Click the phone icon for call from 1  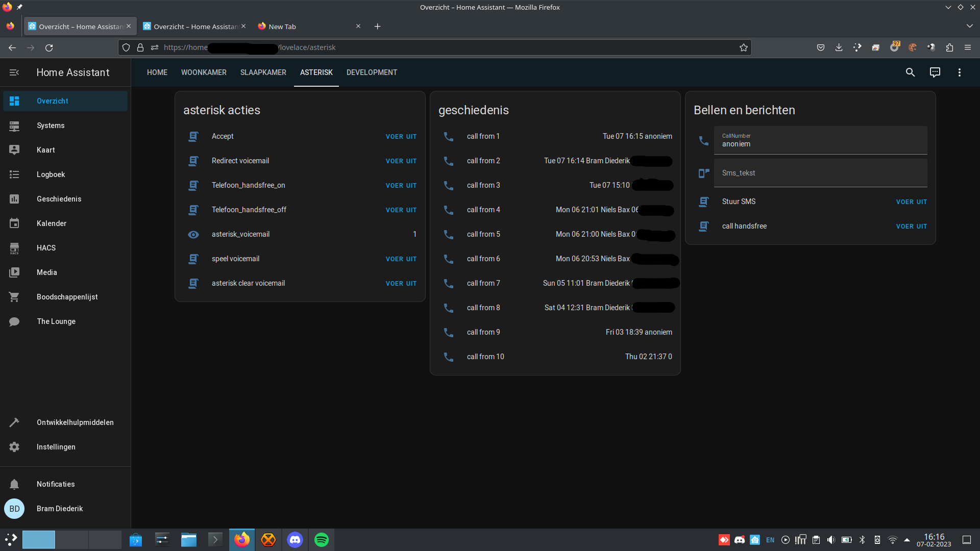click(x=448, y=136)
